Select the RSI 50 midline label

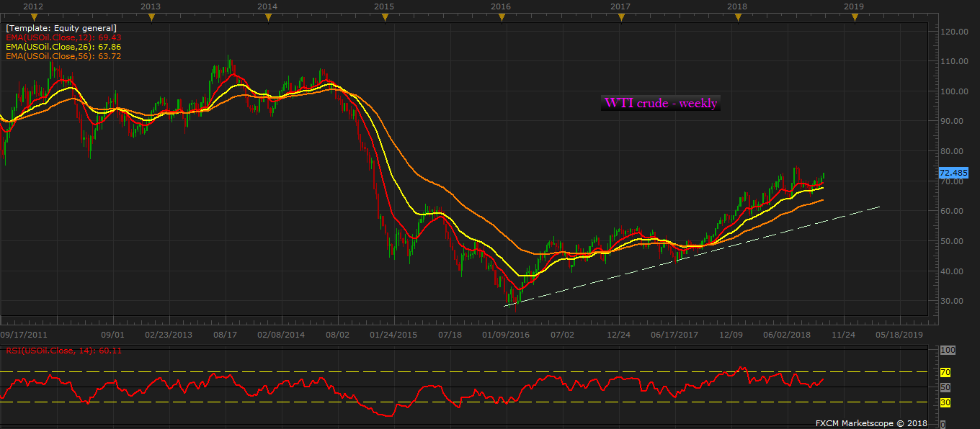[x=945, y=387]
